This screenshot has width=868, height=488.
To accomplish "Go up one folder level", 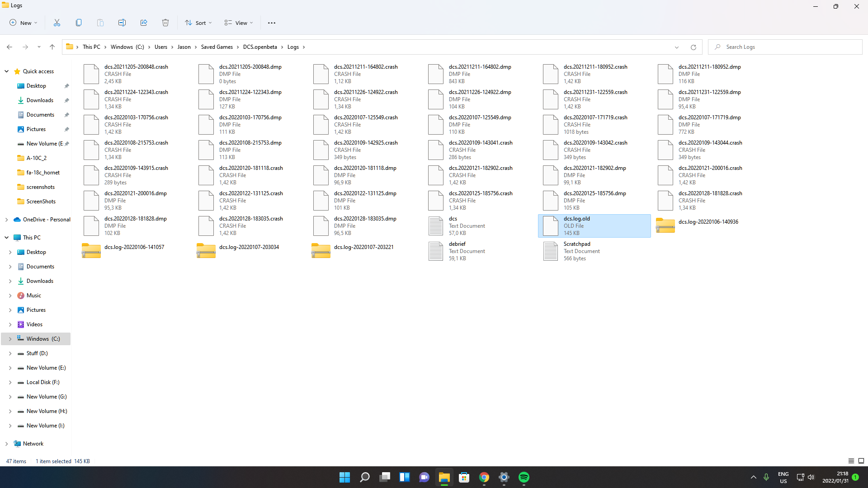I will click(52, 47).
